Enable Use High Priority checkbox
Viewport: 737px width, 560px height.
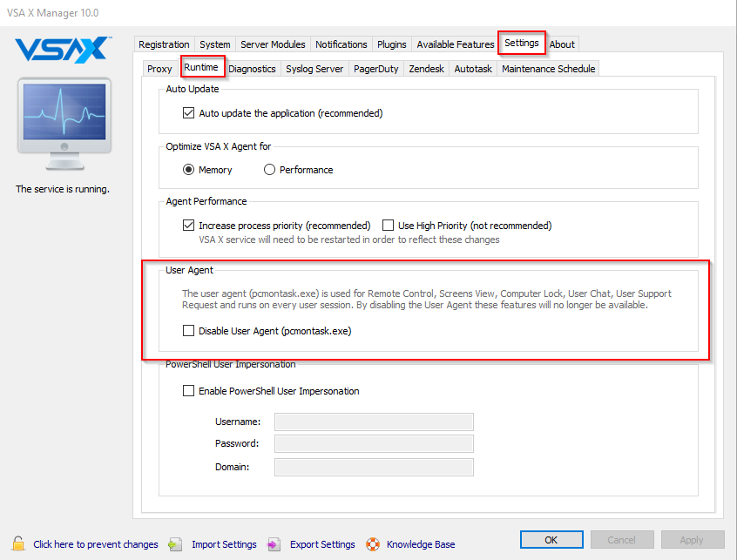click(388, 226)
